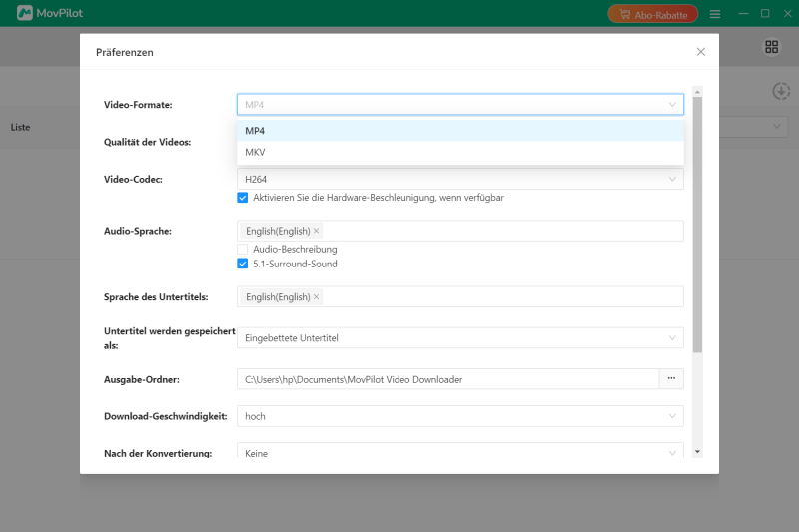Open the download queue icon behind dialog
Image resolution: width=799 pixels, height=532 pixels.
pyautogui.click(x=781, y=91)
